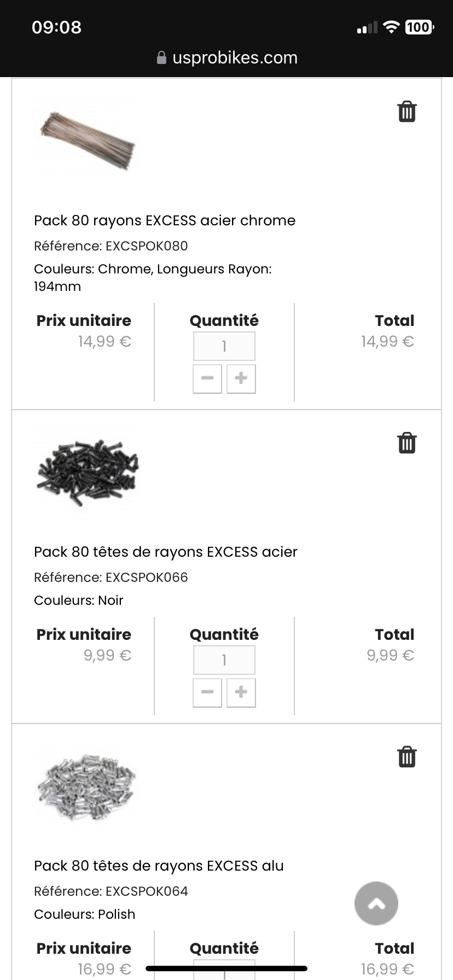This screenshot has width=453, height=980.
Task: Focus the chrome rayons quantity field
Action: pos(224,346)
